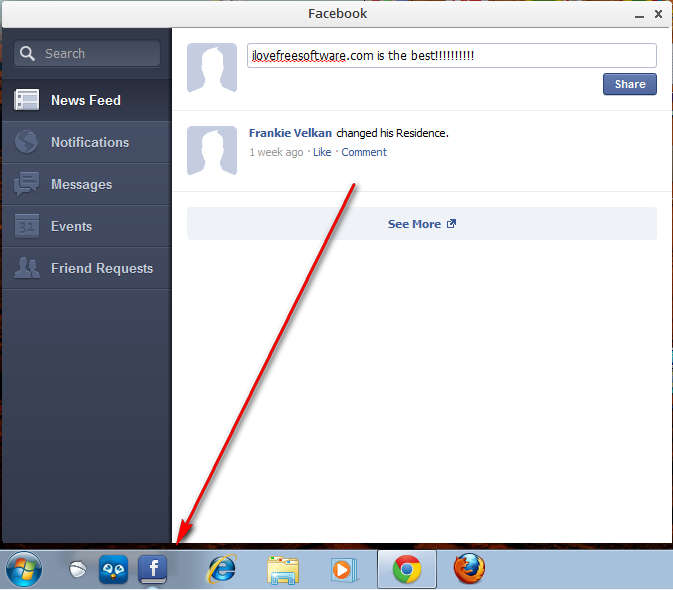Launch Internet Explorer from taskbar
Image resolution: width=673 pixels, height=590 pixels.
tap(222, 569)
